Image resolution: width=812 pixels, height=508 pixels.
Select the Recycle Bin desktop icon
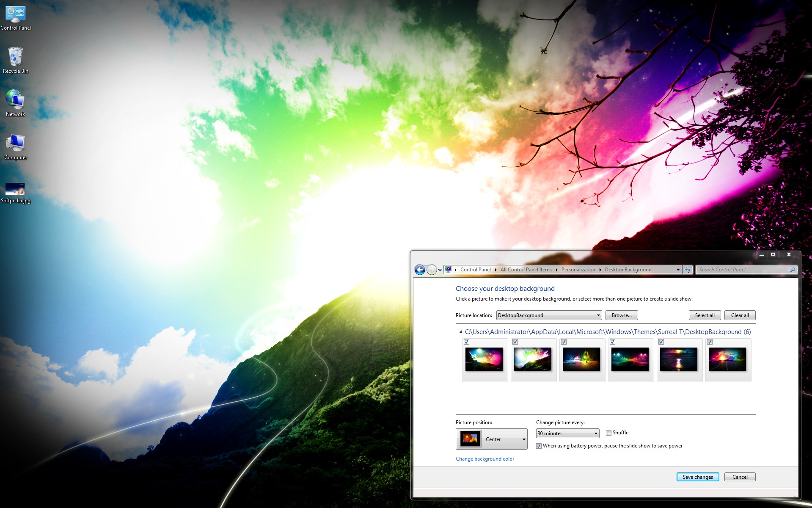(x=16, y=61)
